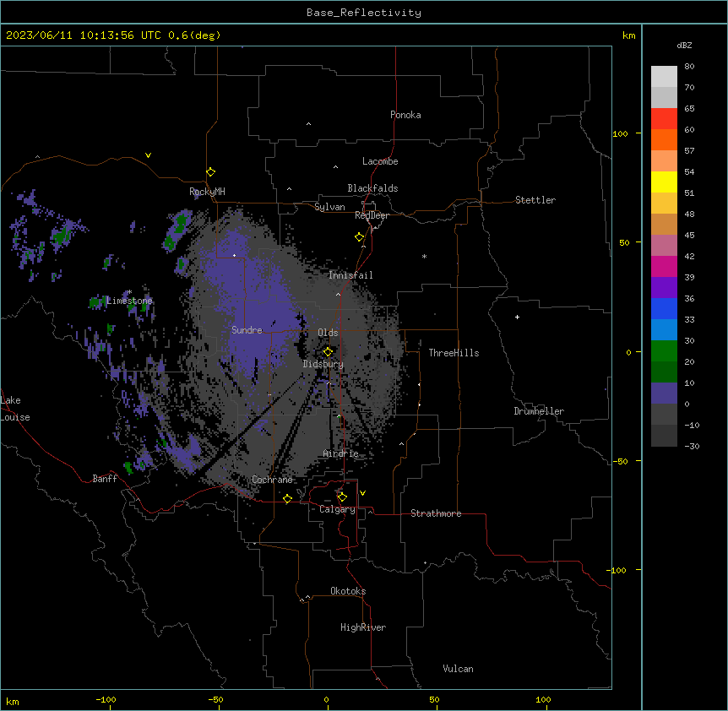Click the km unit label at top right

coord(628,35)
